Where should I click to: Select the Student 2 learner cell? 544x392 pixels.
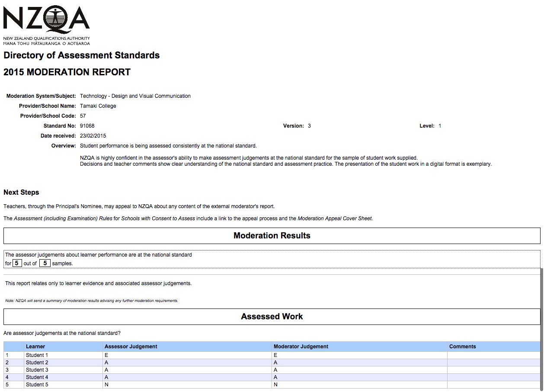64,363
